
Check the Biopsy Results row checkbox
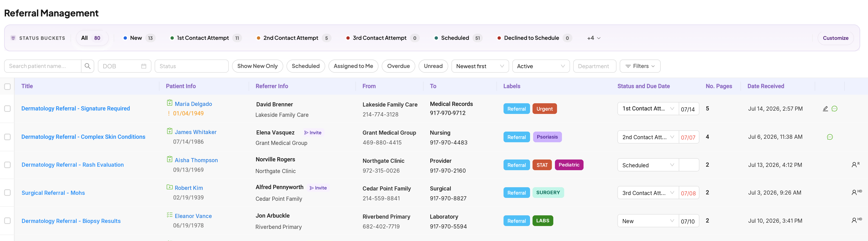pyautogui.click(x=7, y=221)
